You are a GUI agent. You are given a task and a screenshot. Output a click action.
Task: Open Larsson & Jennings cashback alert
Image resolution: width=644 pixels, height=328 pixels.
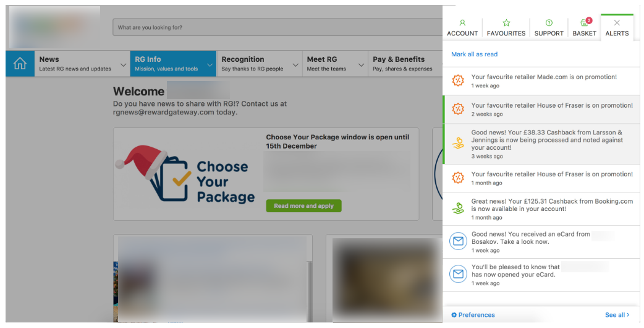(x=546, y=144)
